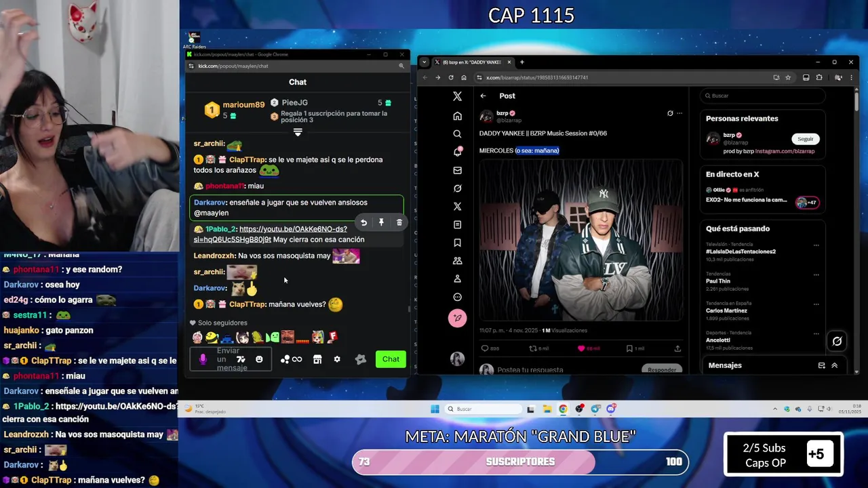The width and height of the screenshot is (868, 488).
Task: Click Seguir button for bzrp
Action: pos(805,139)
